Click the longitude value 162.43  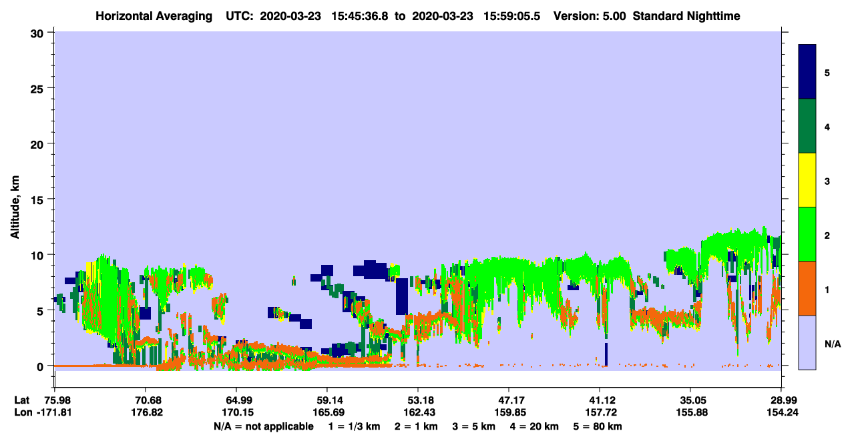pos(418,413)
